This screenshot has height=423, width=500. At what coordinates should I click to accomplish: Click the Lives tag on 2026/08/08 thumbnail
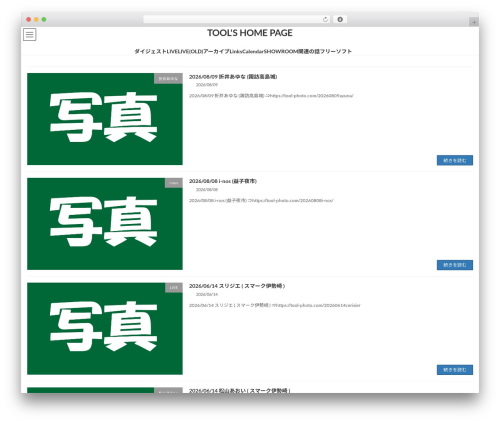pos(174,183)
